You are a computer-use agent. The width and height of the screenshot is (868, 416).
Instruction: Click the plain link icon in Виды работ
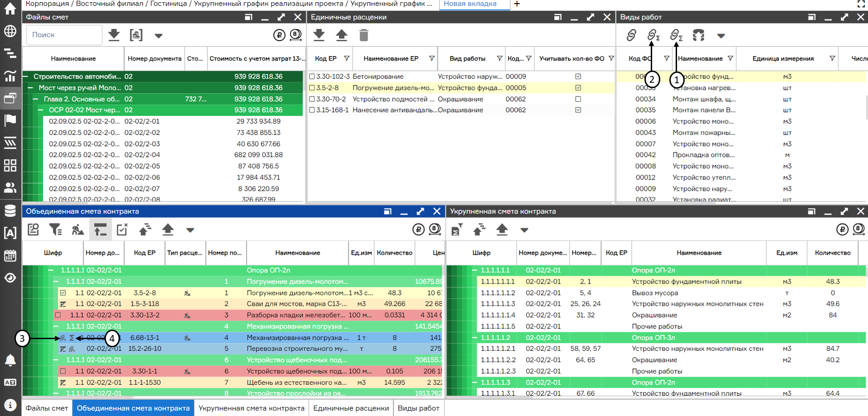tap(631, 35)
